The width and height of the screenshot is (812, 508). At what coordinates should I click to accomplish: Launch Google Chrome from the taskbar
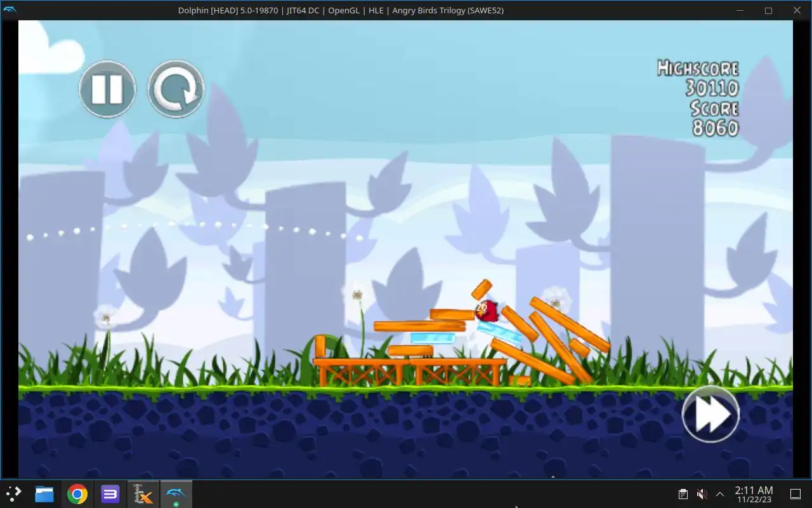point(77,494)
